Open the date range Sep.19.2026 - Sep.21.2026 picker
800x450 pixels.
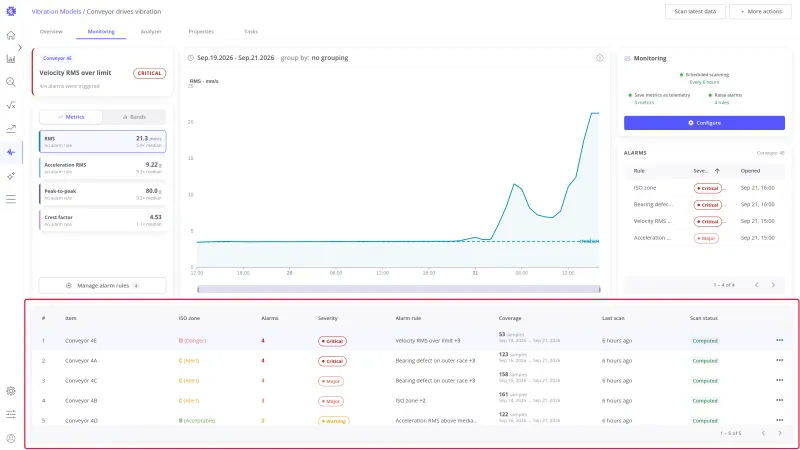click(235, 58)
